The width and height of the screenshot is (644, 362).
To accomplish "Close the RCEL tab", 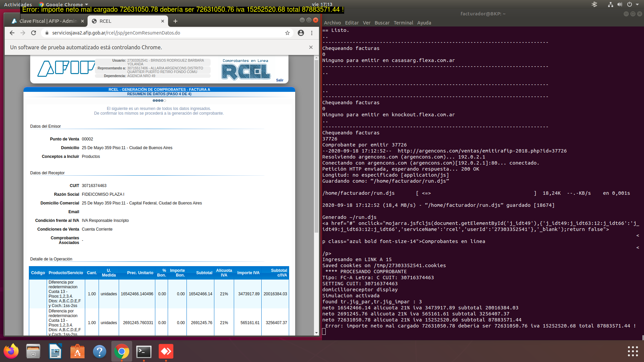I will 163,21.
